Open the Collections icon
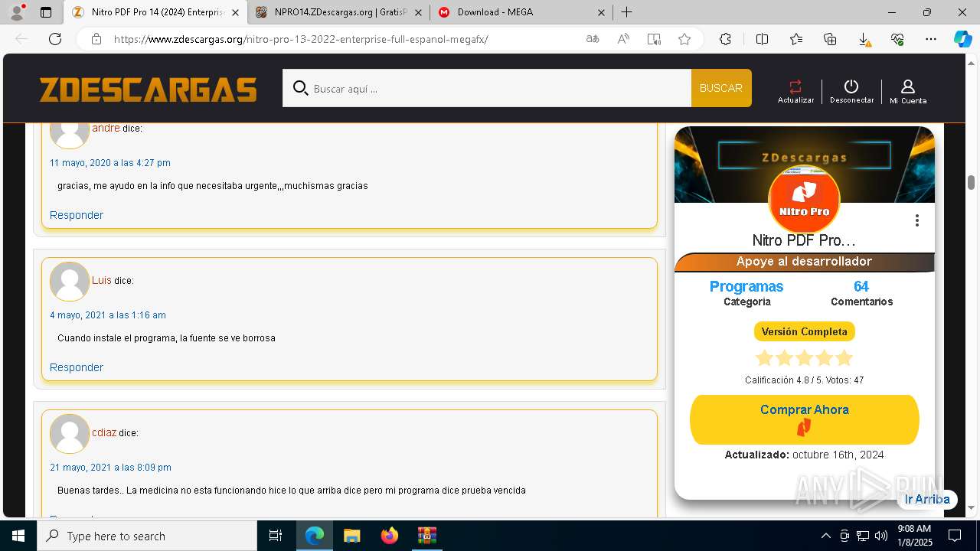980x551 pixels. (830, 39)
